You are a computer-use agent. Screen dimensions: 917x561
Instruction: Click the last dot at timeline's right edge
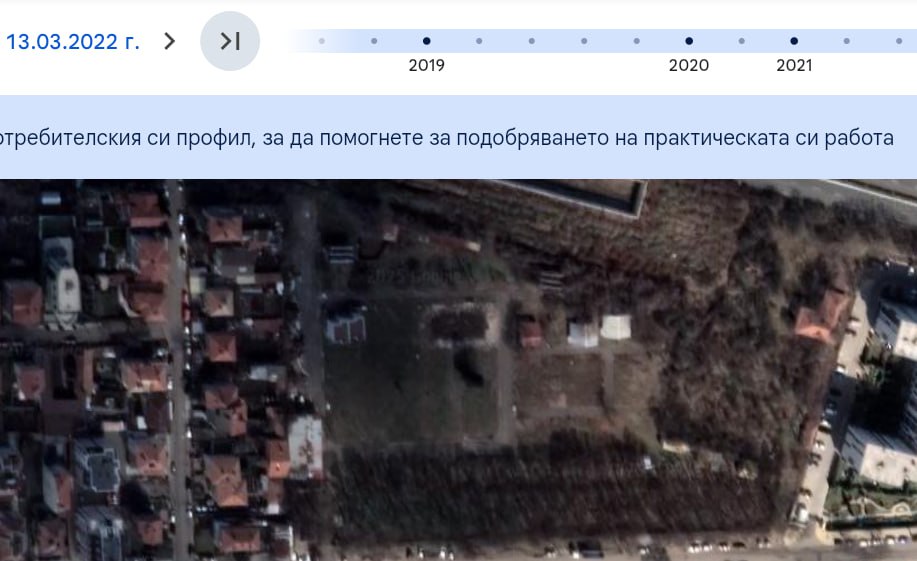899,41
